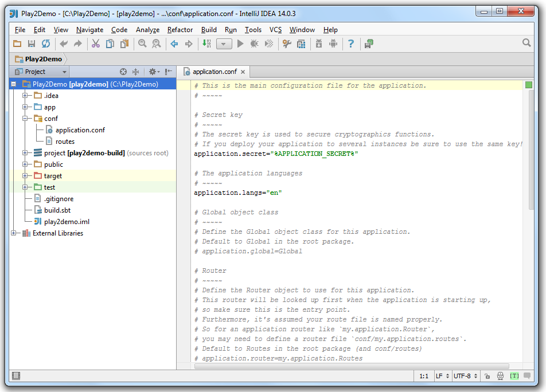Click the Search Everywhere magnifier icon
The width and height of the screenshot is (546, 392).
(x=526, y=43)
